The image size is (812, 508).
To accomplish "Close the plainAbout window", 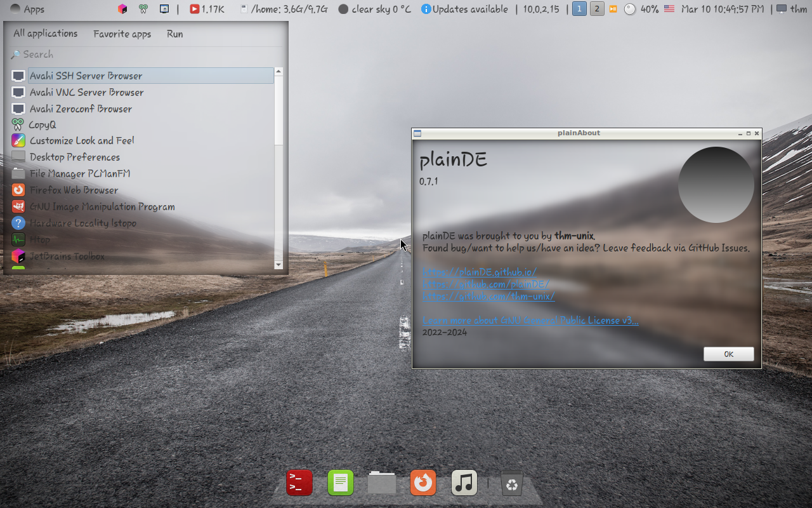I will 757,133.
